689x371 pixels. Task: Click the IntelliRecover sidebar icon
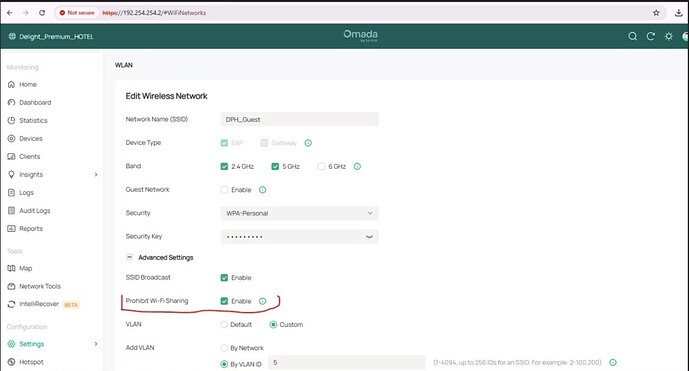11,304
